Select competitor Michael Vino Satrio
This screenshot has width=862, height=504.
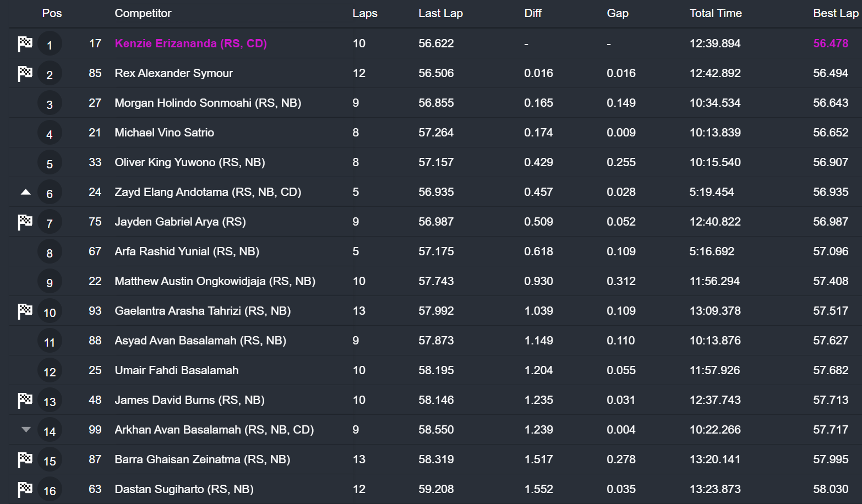(164, 133)
